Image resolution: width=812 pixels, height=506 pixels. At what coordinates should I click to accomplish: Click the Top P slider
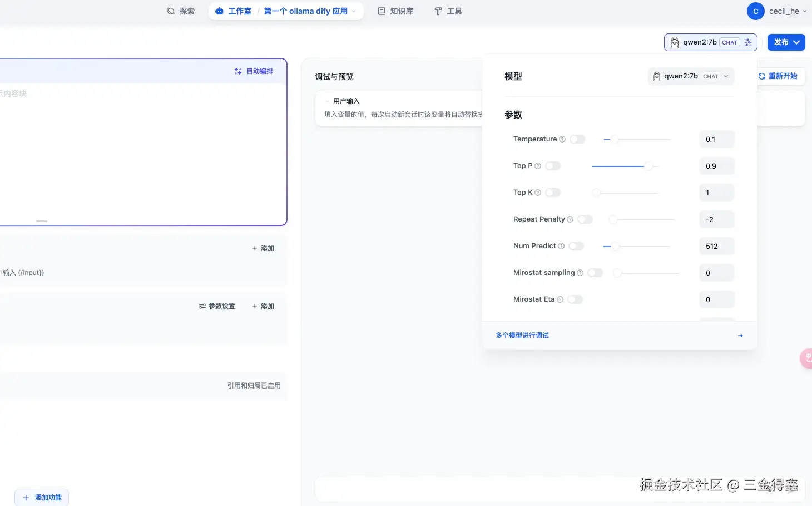(x=625, y=166)
